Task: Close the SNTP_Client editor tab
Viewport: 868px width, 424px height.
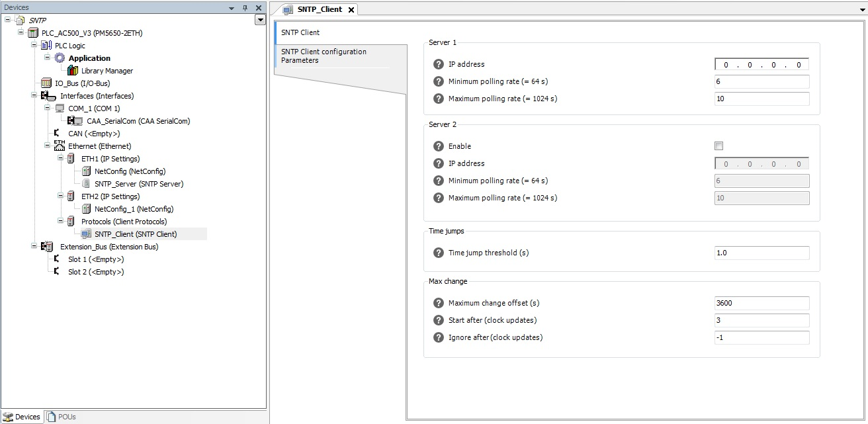Action: [351, 10]
